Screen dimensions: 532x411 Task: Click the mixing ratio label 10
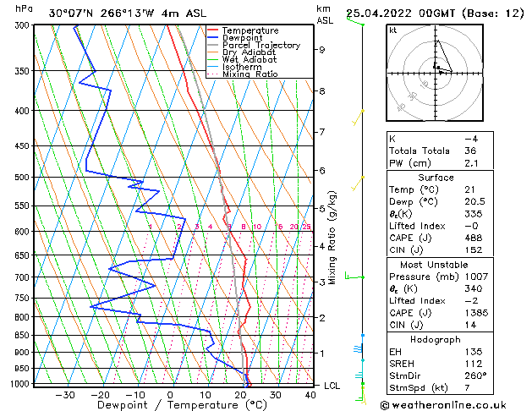point(257,227)
